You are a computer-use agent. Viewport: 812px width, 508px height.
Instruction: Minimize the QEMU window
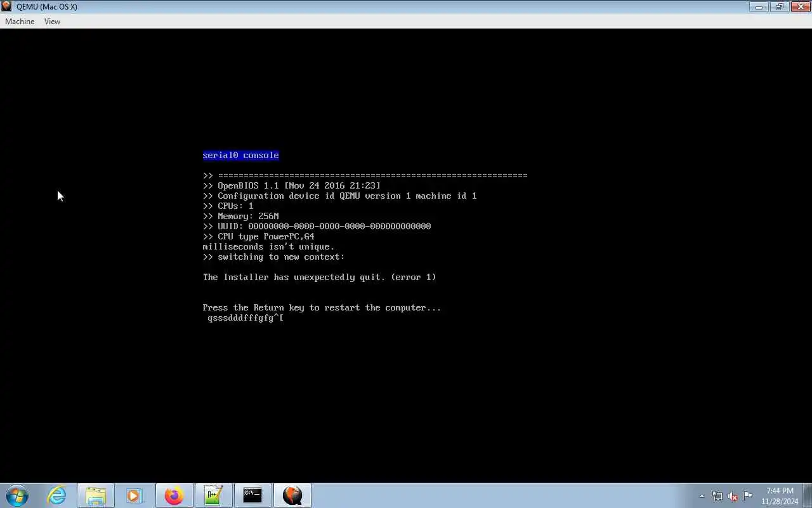tap(759, 7)
